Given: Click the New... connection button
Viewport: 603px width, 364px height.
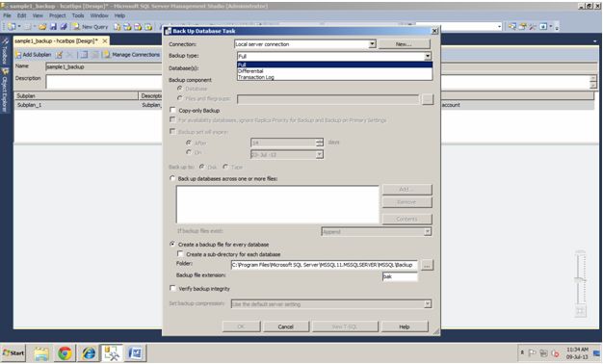Looking at the screenshot, I should coord(404,44).
